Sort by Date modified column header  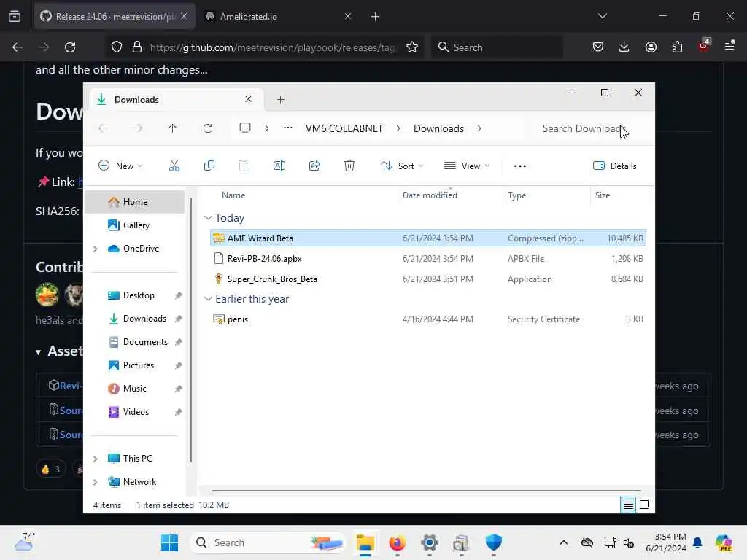(x=449, y=195)
